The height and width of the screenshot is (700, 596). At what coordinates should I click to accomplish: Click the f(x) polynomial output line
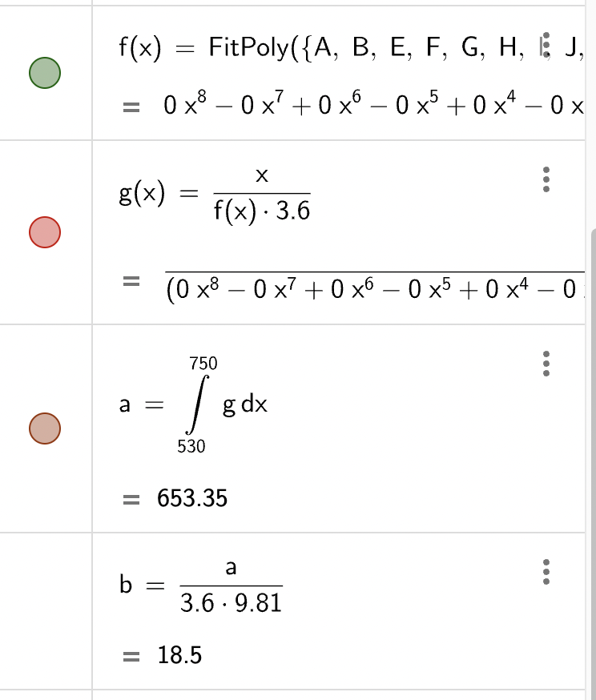pyautogui.click(x=373, y=106)
